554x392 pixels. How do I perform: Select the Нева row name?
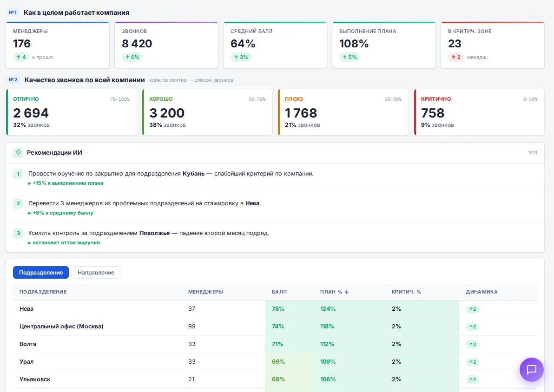26,309
